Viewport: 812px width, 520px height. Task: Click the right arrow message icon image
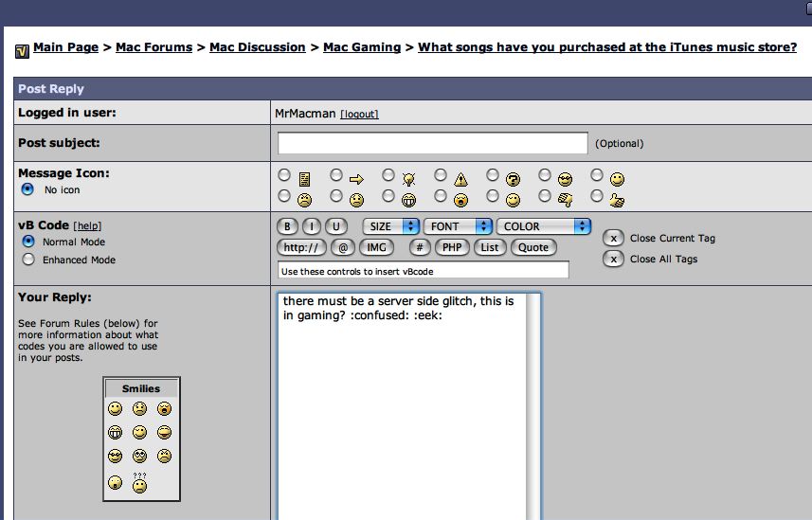[x=356, y=179]
